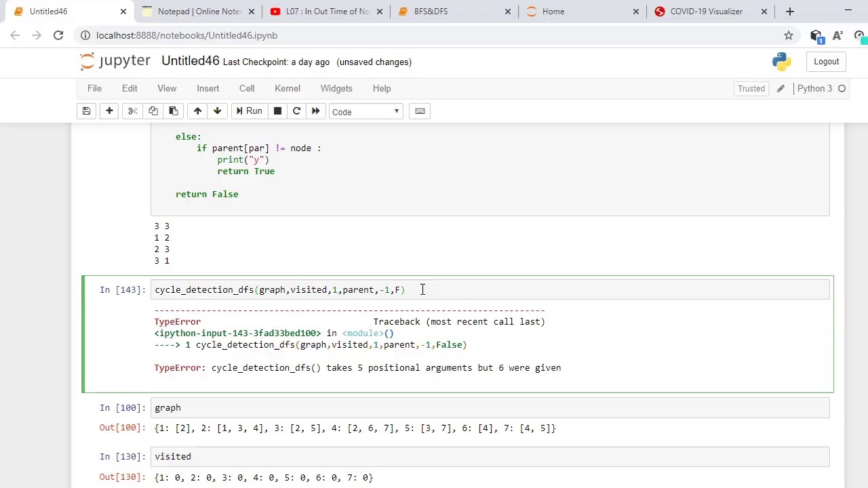
Task: Click the Out[130] visited dictionary output
Action: (x=264, y=477)
